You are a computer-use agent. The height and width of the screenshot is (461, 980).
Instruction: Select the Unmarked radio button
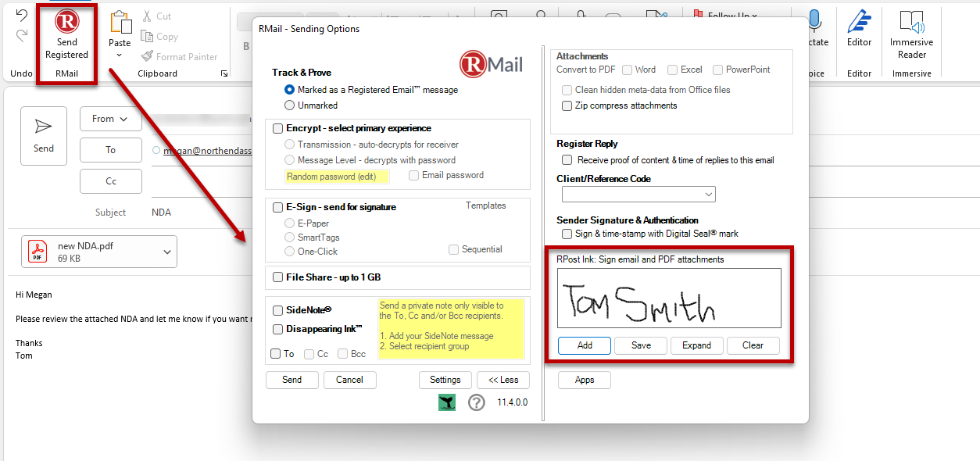290,105
